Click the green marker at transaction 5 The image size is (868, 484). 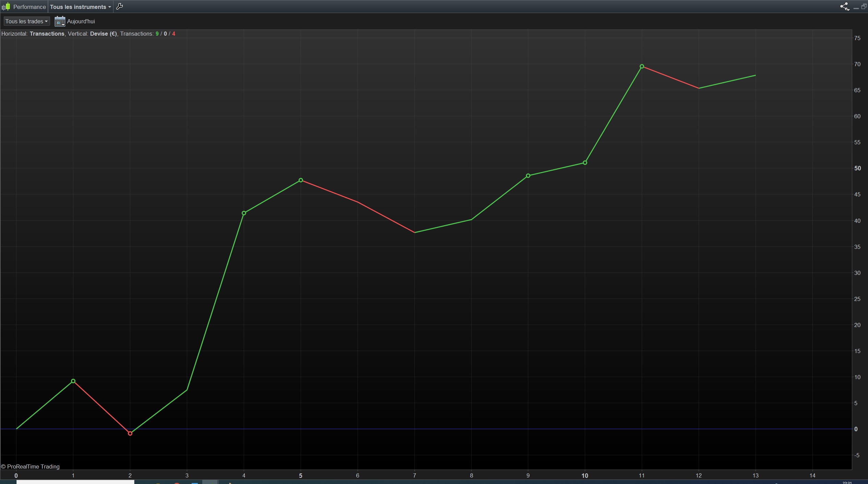pyautogui.click(x=301, y=180)
